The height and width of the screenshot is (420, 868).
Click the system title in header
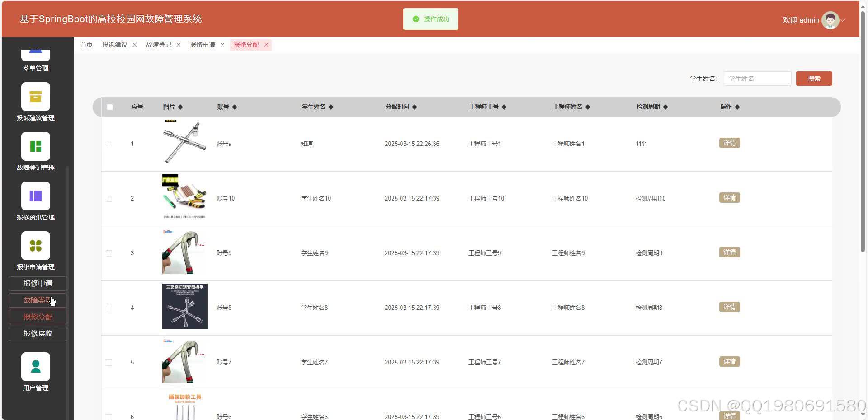click(111, 19)
